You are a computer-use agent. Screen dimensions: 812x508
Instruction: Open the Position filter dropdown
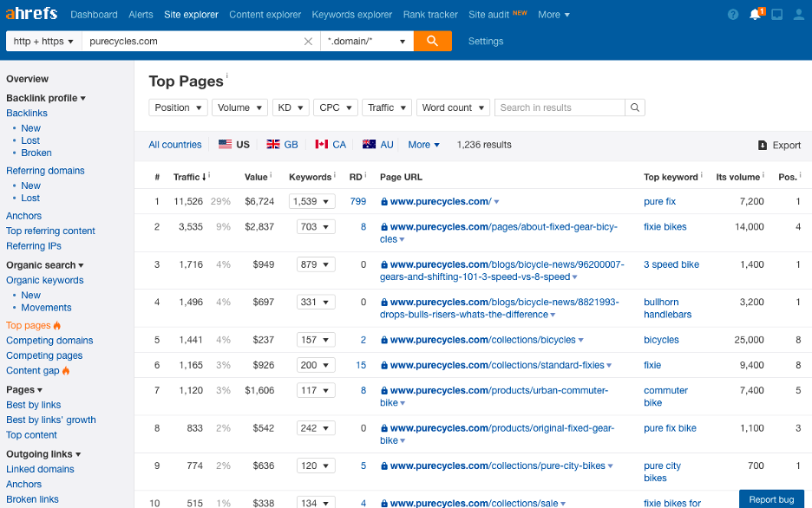[178, 107]
